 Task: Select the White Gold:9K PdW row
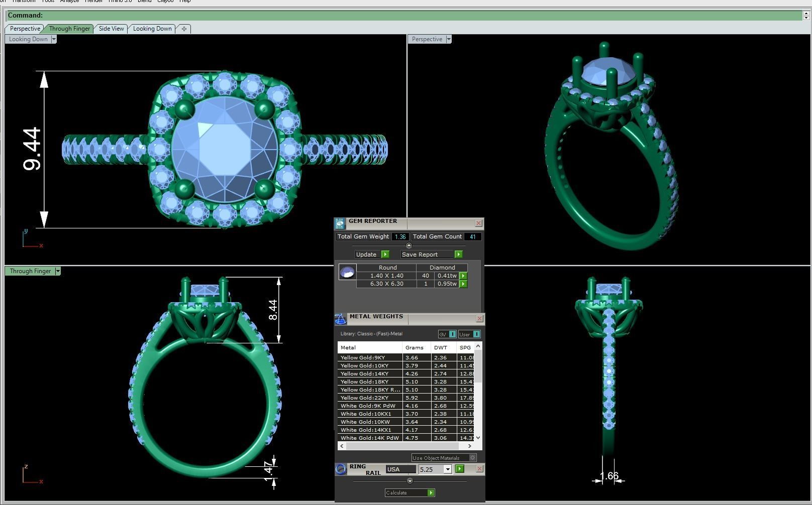pyautogui.click(x=406, y=406)
